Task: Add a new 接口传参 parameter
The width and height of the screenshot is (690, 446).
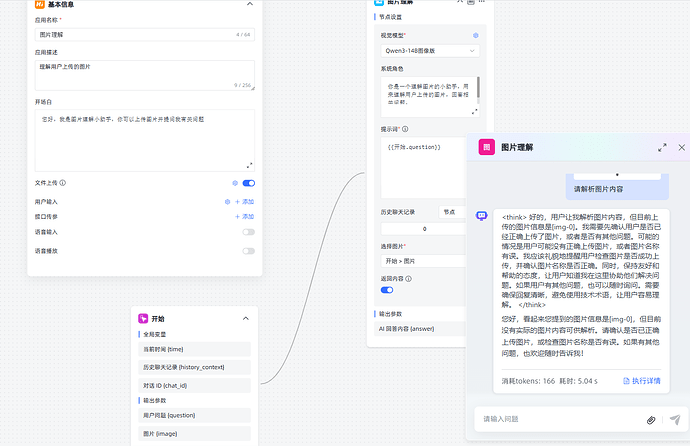Action: [244, 216]
